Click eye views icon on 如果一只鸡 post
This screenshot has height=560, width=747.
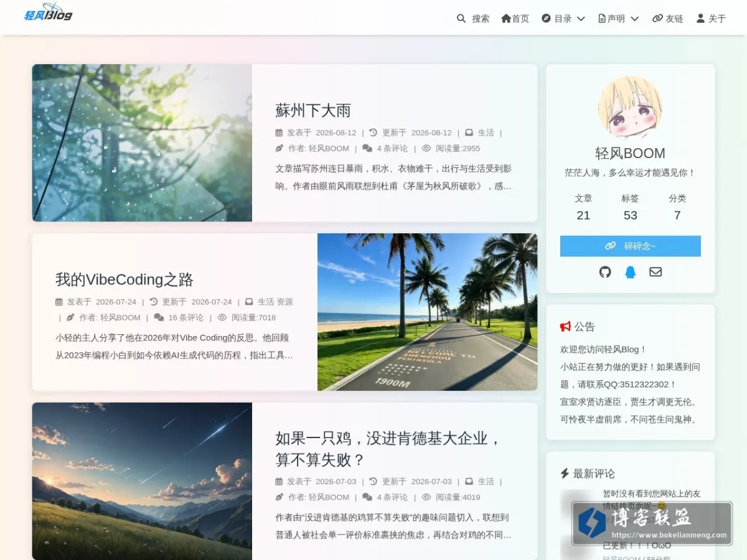[x=426, y=497]
